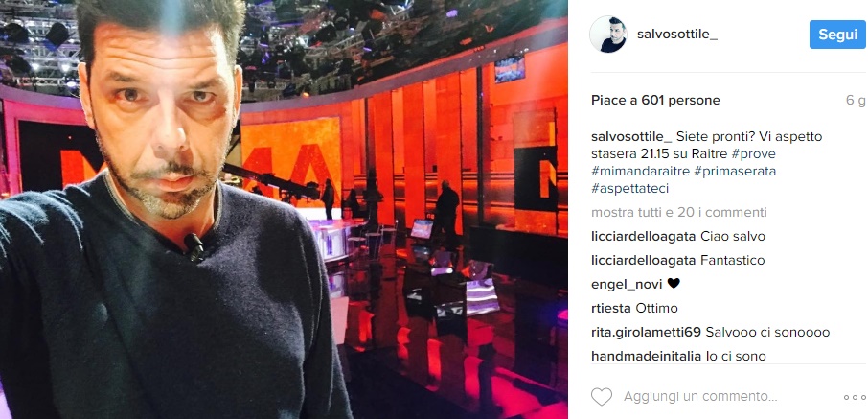Screen dimensions: 868x419
Task: Open salvosottile_ username in header
Action: coord(677,35)
